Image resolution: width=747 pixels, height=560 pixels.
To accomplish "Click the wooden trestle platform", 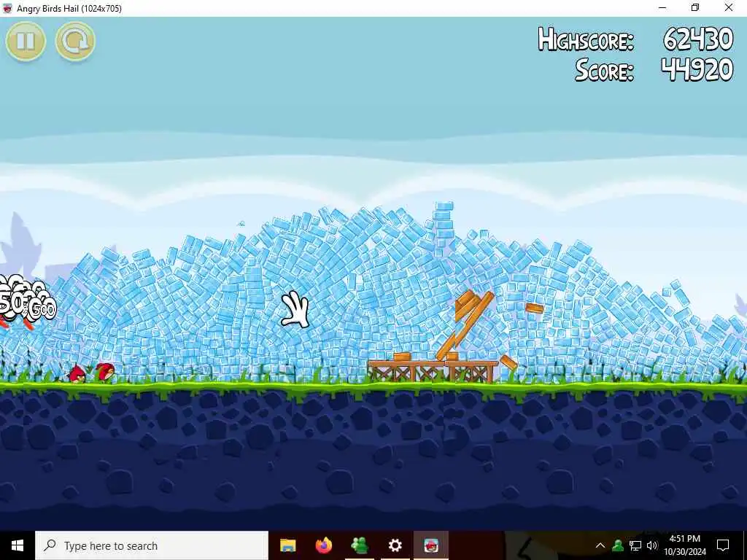I will (433, 371).
